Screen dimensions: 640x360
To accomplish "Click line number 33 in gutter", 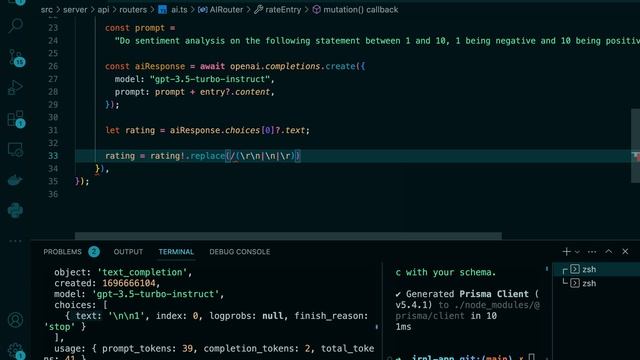I will (x=53, y=156).
